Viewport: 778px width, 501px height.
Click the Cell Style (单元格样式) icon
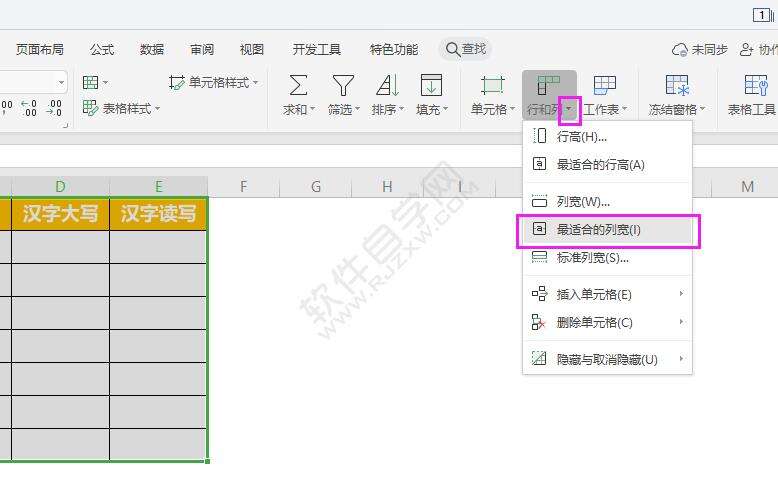(x=177, y=82)
